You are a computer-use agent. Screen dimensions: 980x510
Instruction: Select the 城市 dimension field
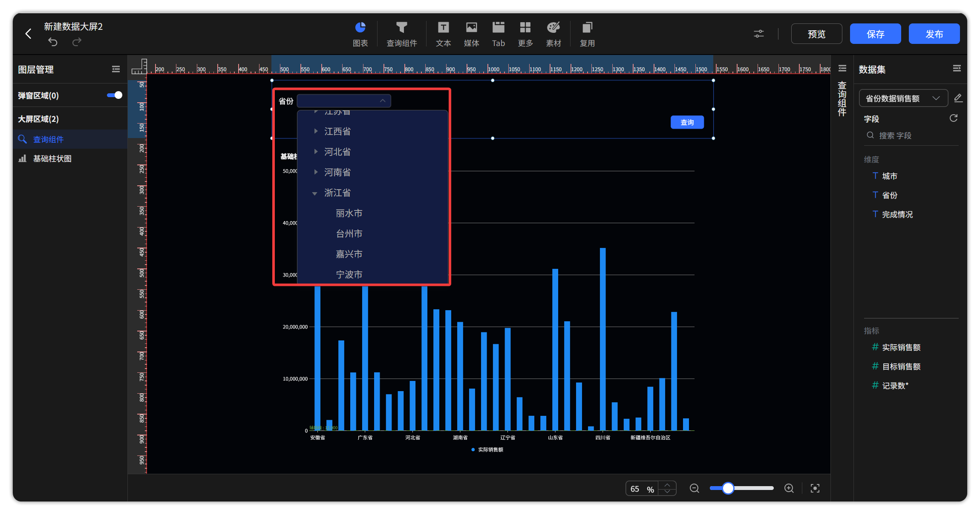click(890, 176)
